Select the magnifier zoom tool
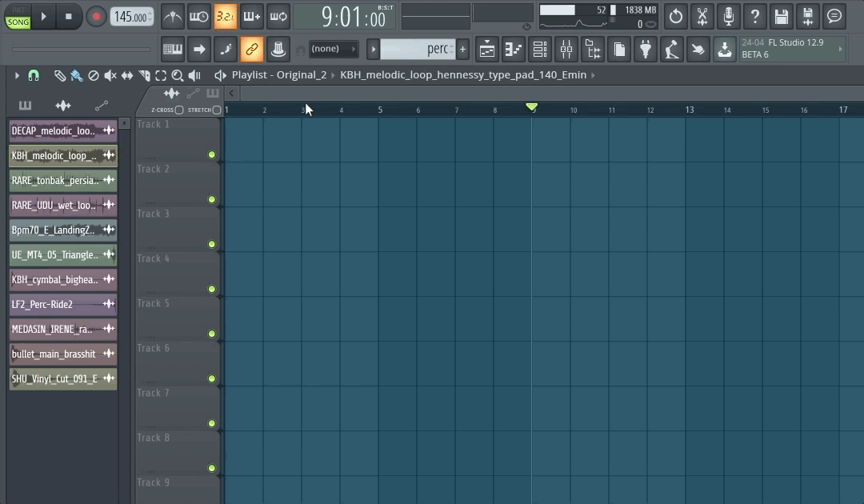 coord(178,75)
